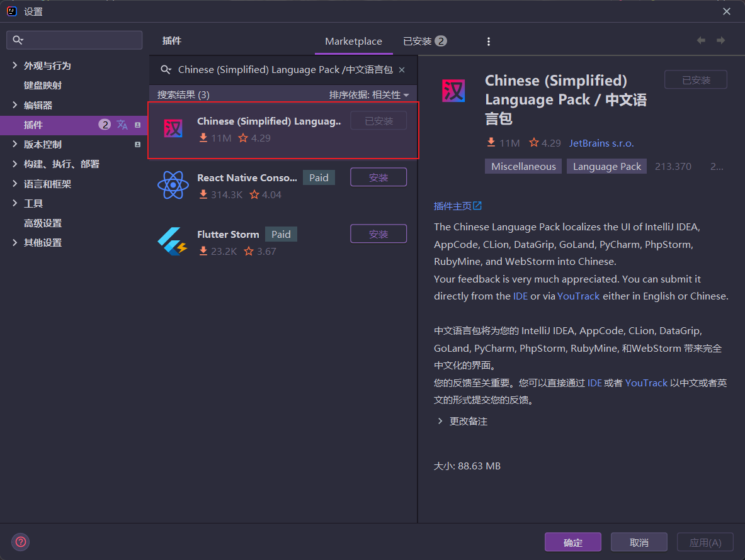Click the Flutter Storm plugin icon

[172, 241]
